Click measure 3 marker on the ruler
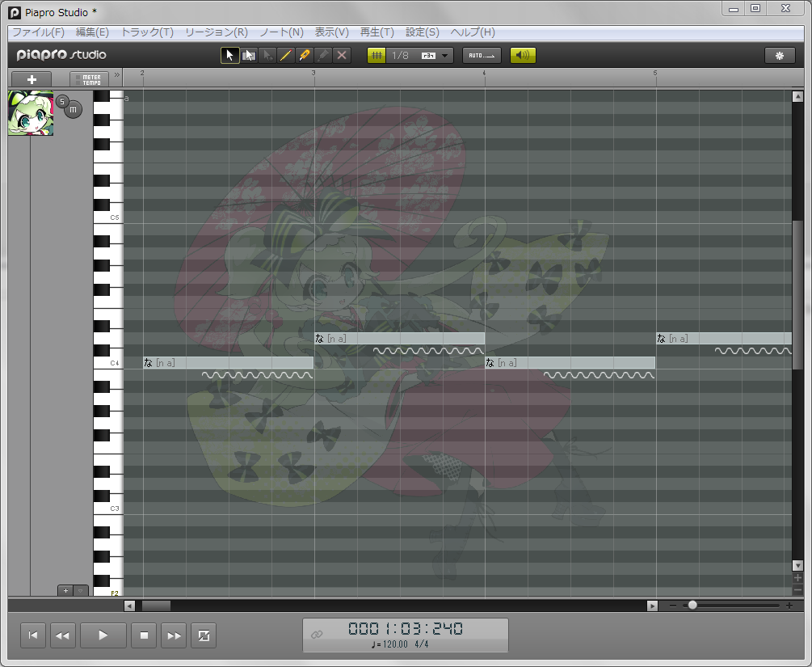This screenshot has width=812, height=667. click(x=313, y=74)
